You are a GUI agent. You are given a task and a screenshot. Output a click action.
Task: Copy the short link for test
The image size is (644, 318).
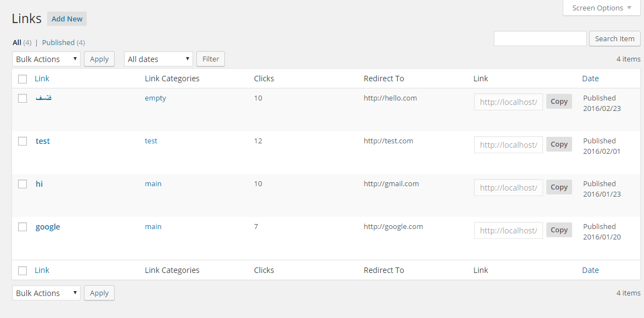pos(559,144)
